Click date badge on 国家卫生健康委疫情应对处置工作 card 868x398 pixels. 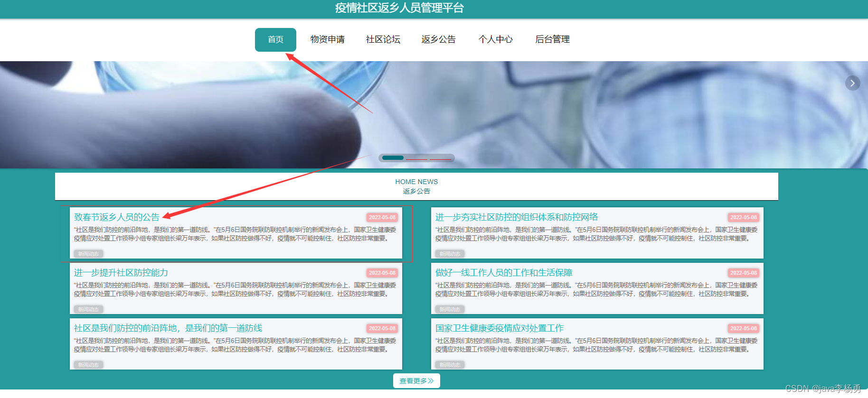(744, 328)
